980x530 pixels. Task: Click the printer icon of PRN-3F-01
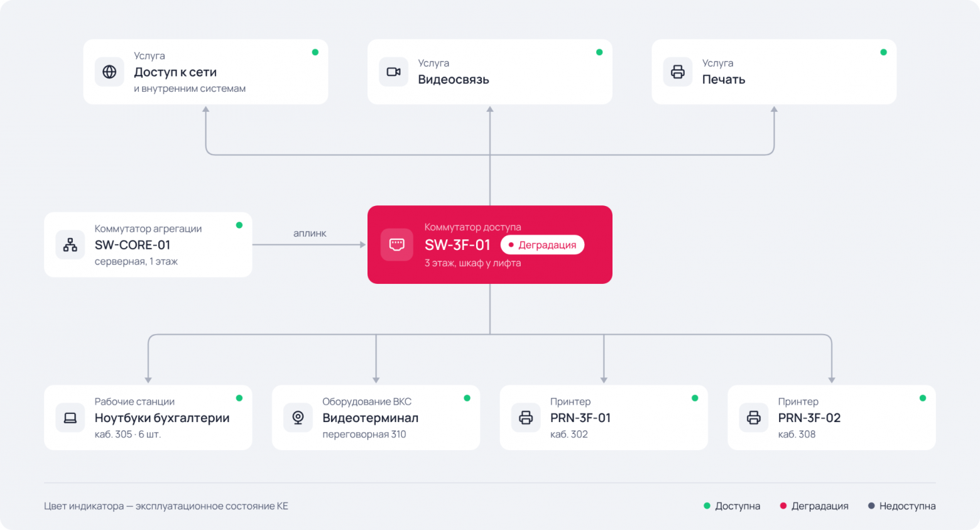526,418
